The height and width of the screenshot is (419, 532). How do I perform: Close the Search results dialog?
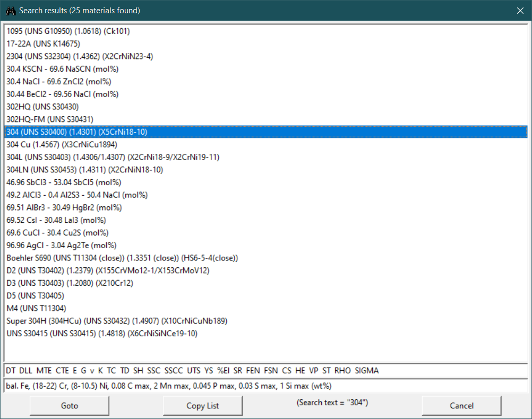pos(520,10)
